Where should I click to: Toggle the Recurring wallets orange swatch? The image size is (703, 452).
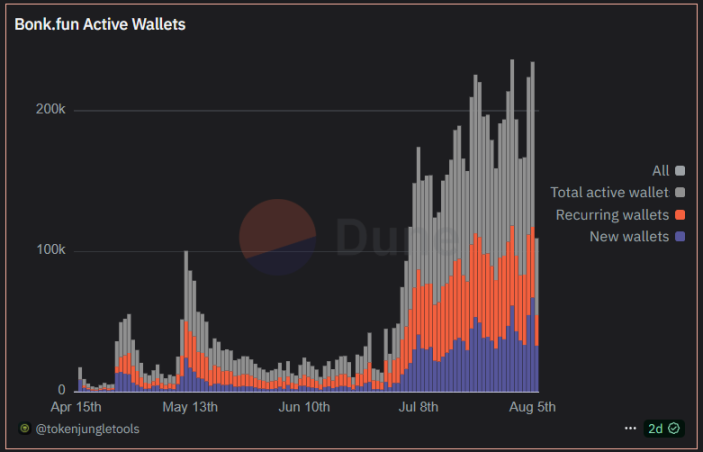tap(680, 214)
